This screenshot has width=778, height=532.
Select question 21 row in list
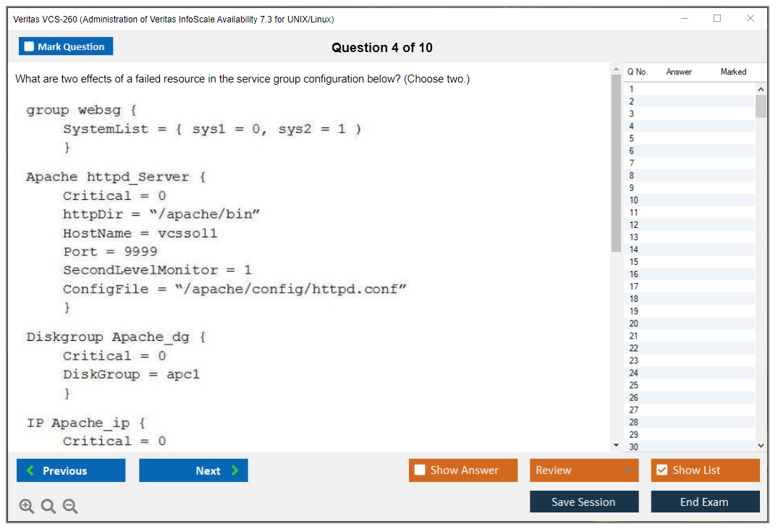(634, 336)
